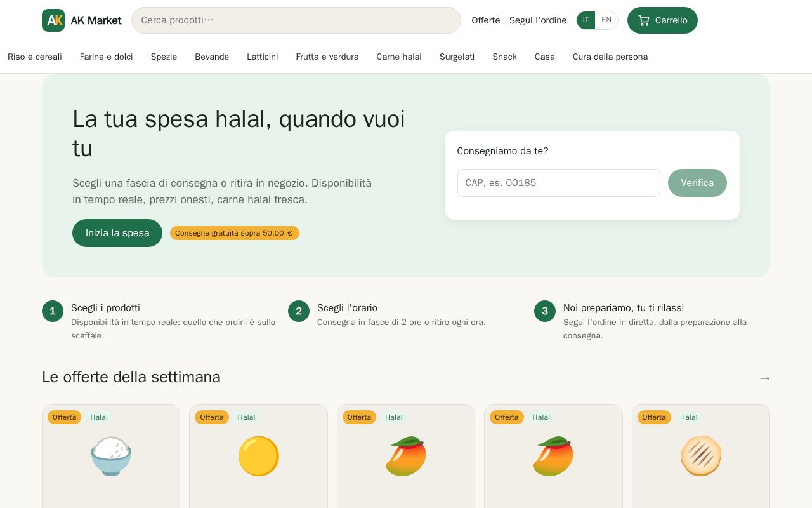Click the AK Market site name
Viewport: 812px width, 508px height.
tap(96, 20)
